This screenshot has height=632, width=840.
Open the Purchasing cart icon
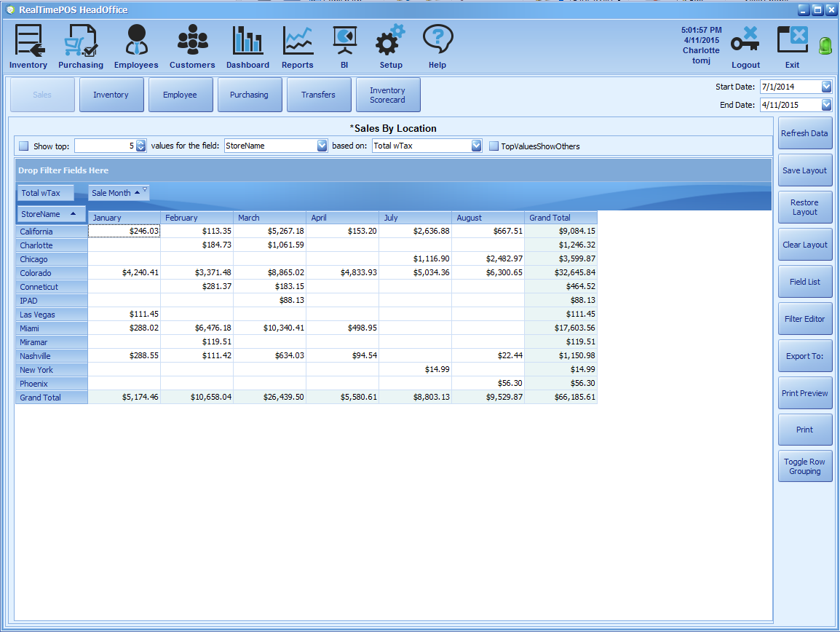(x=80, y=42)
